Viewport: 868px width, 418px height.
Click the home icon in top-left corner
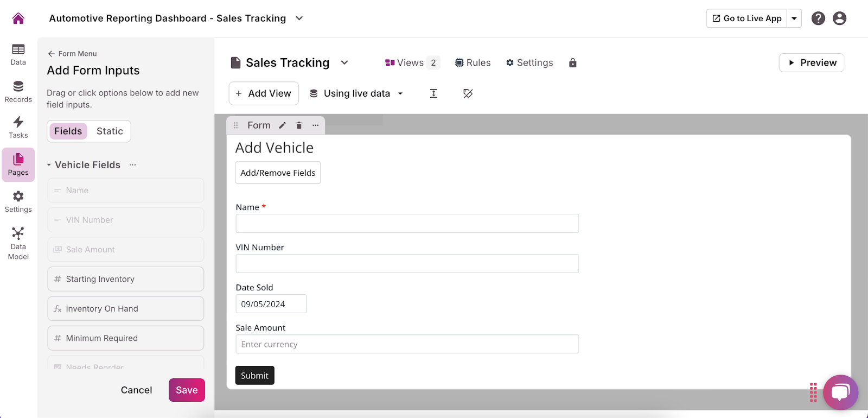18,18
